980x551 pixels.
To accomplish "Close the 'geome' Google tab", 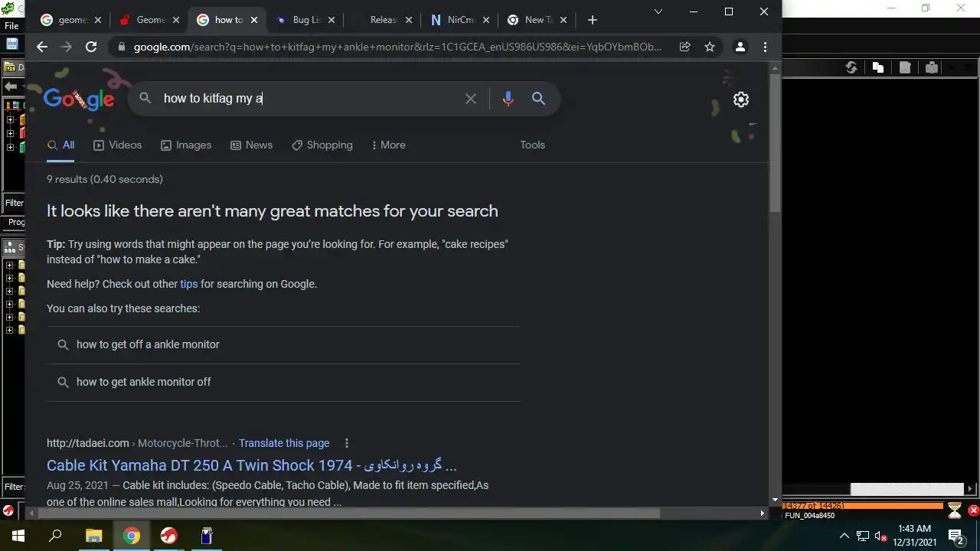I will tap(97, 20).
